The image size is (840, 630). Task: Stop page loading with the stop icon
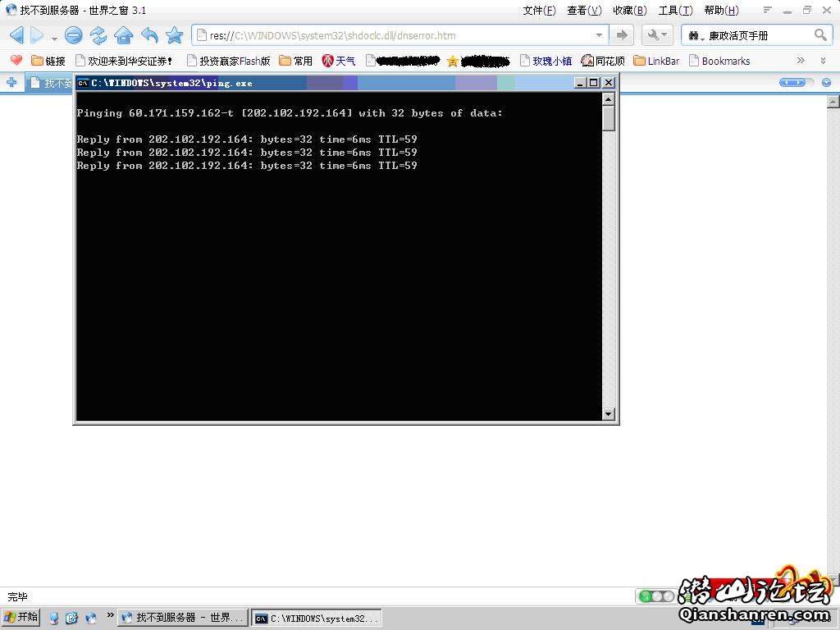[x=73, y=36]
